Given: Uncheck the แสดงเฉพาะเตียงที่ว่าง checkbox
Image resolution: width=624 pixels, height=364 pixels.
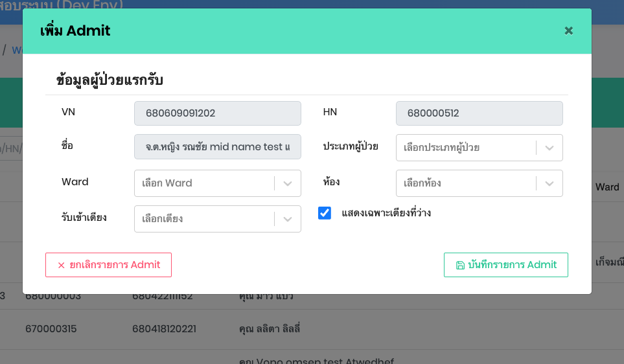Looking at the screenshot, I should [325, 213].
